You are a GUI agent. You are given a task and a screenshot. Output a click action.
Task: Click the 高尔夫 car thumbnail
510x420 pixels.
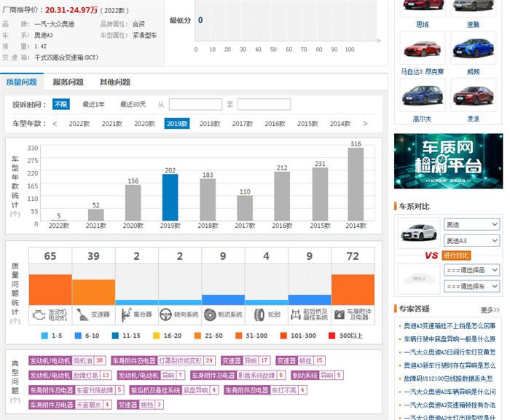422,95
